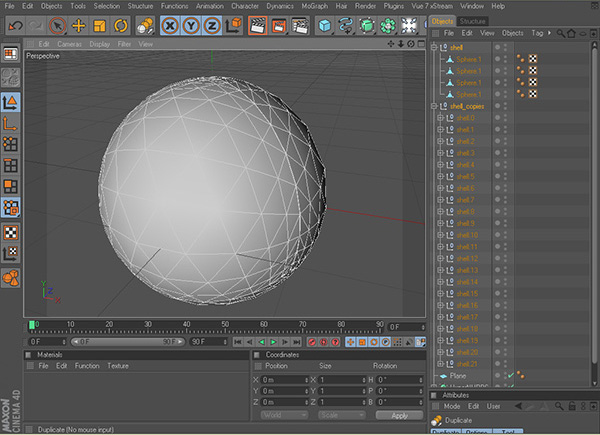The width and height of the screenshot is (600, 435).
Task: Switch to Use Object Axis tool
Action: pyautogui.click(x=10, y=123)
